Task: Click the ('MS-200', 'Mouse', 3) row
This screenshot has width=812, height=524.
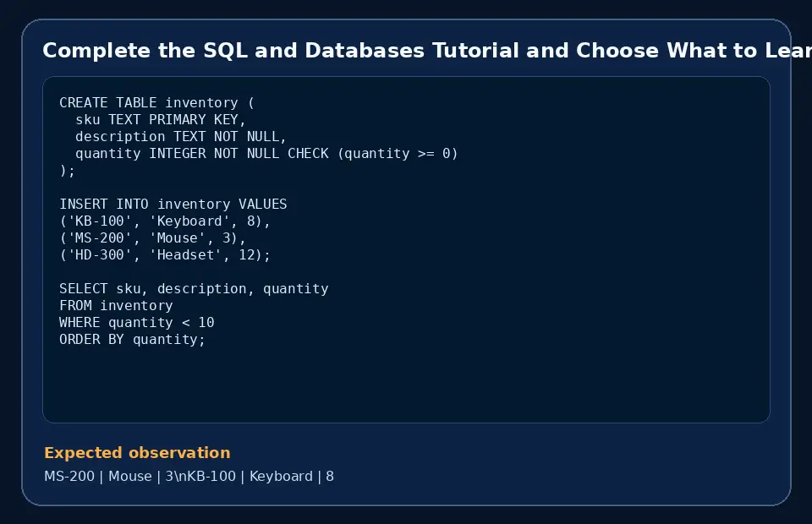Action: point(153,238)
